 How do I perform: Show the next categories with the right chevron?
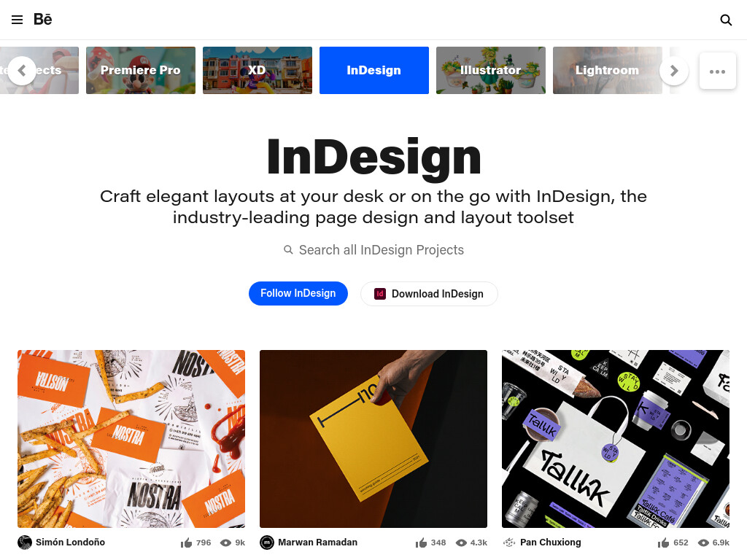click(673, 71)
